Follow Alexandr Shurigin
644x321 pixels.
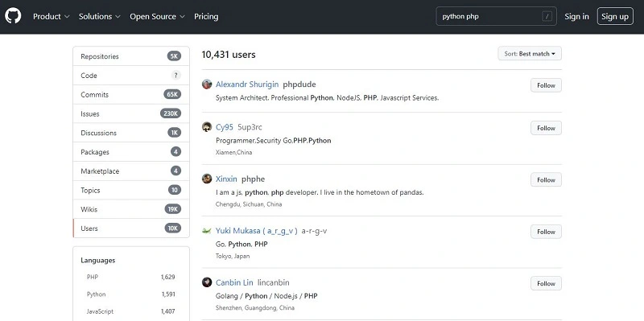coord(546,85)
